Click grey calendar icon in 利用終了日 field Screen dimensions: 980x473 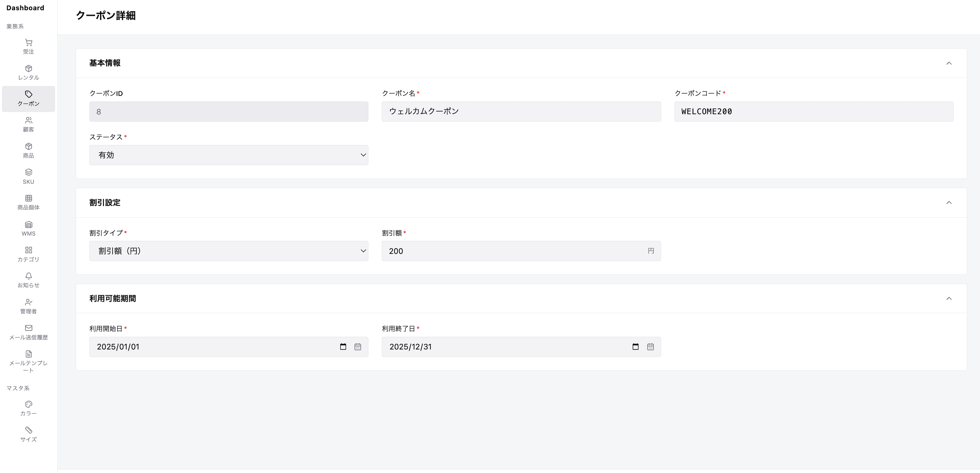click(651, 347)
